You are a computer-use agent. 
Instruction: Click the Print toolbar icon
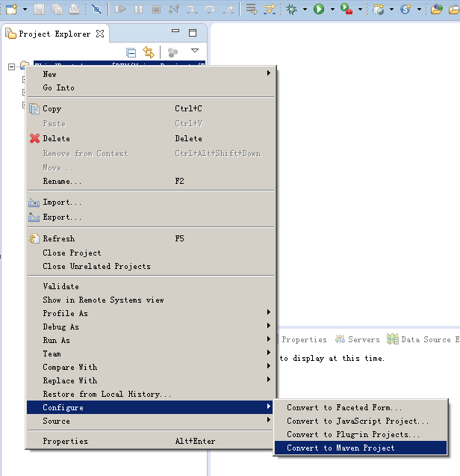click(75, 10)
